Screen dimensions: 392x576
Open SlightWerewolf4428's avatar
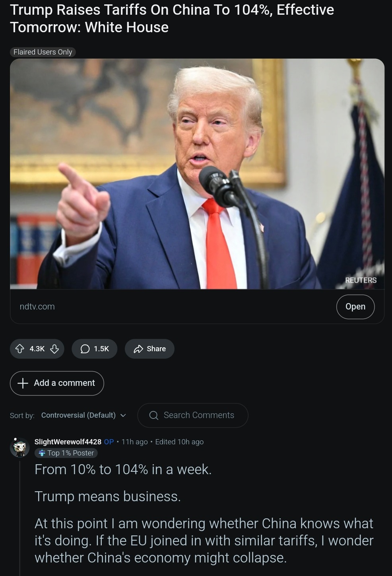(19, 448)
